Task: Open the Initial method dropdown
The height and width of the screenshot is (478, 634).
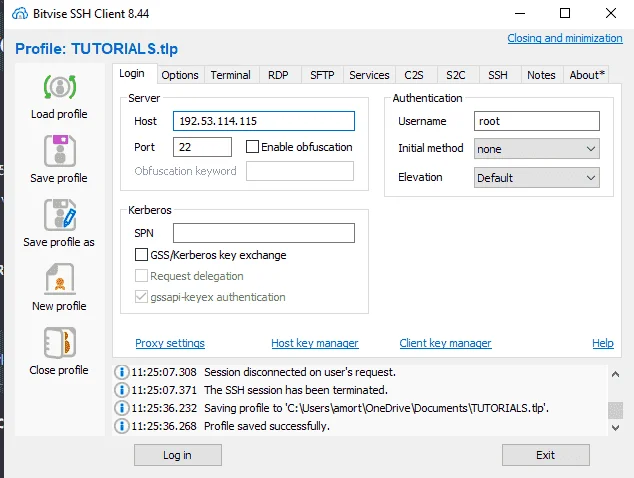Action: tap(537, 149)
